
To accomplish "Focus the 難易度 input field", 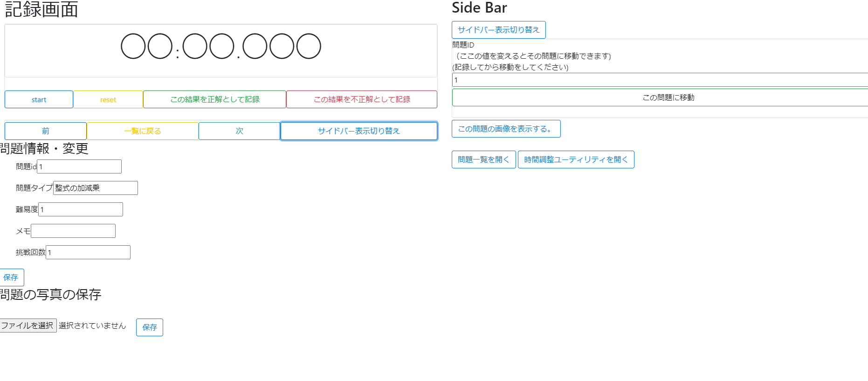I will [81, 209].
